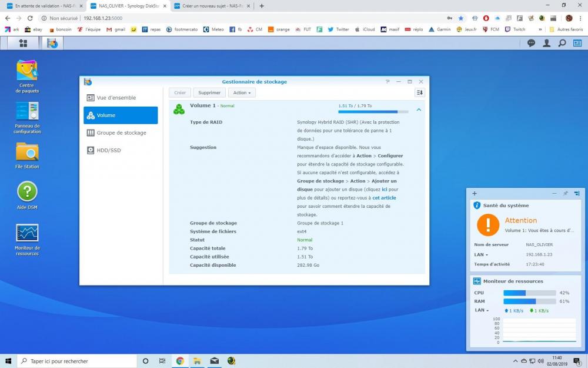Open the DSM notifications chat bubble icon
The height and width of the screenshot is (368, 588).
pos(531,43)
